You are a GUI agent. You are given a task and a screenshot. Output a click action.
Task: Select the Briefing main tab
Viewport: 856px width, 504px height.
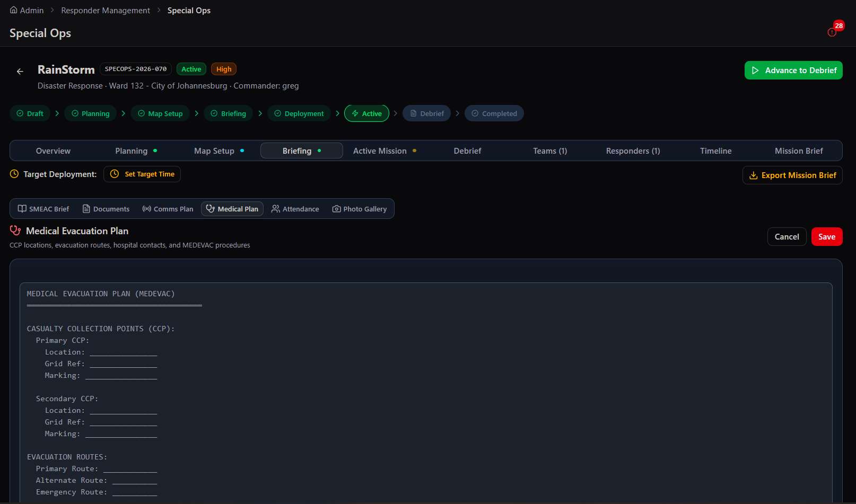[x=302, y=151]
